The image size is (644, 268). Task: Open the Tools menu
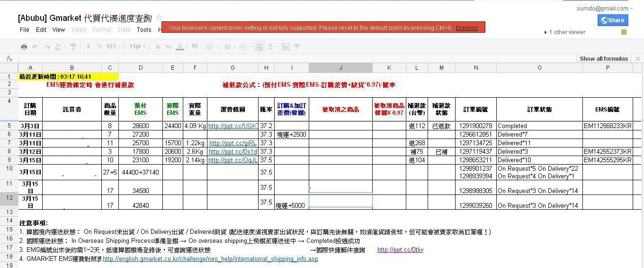[144, 29]
